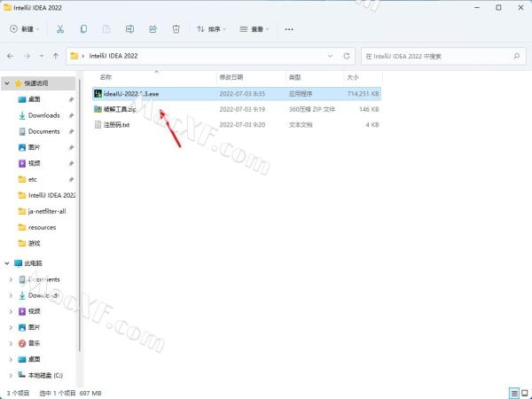This screenshot has width=532, height=399.
Task: Click the 文本文档 type cell
Action: click(x=301, y=125)
